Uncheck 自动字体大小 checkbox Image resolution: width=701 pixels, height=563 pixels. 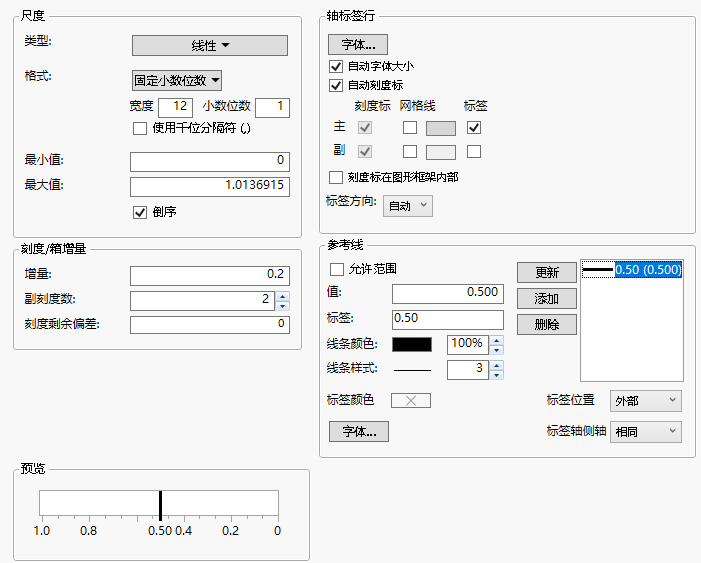tap(336, 67)
